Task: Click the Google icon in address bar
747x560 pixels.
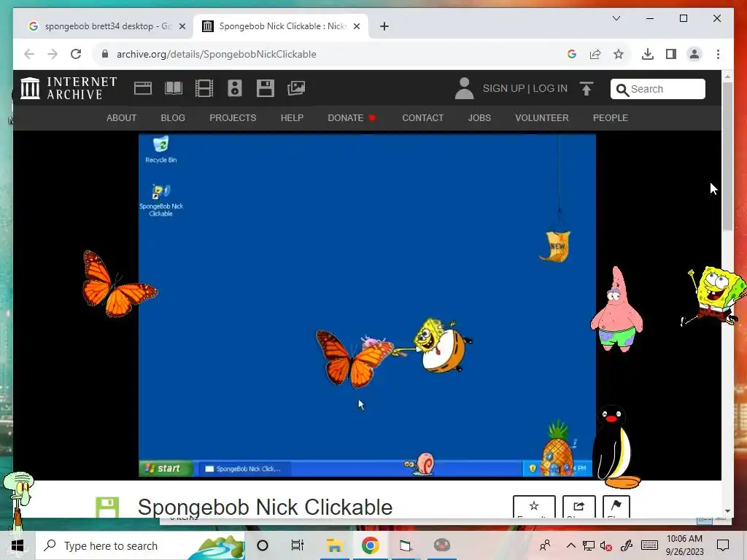Action: point(572,54)
